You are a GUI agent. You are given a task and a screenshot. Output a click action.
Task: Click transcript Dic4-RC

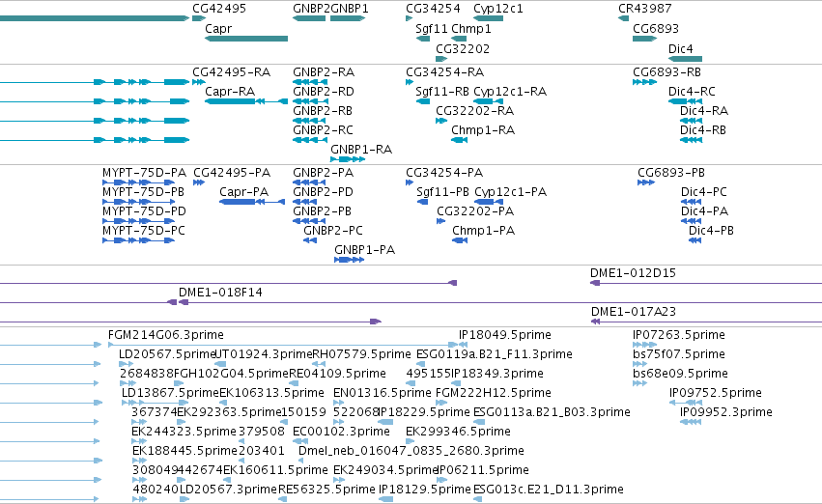[x=692, y=92]
